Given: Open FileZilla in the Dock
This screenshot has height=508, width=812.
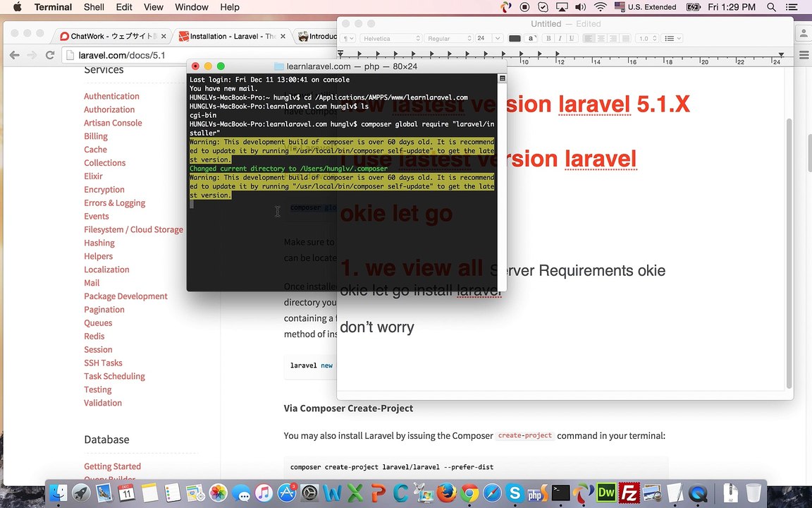Looking at the screenshot, I should pos(629,492).
